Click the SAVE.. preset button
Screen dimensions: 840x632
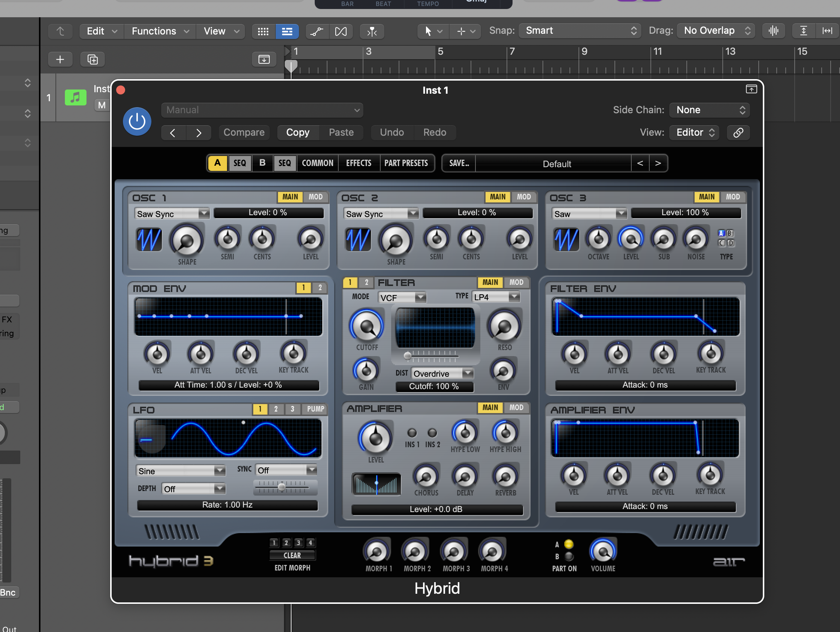459,163
